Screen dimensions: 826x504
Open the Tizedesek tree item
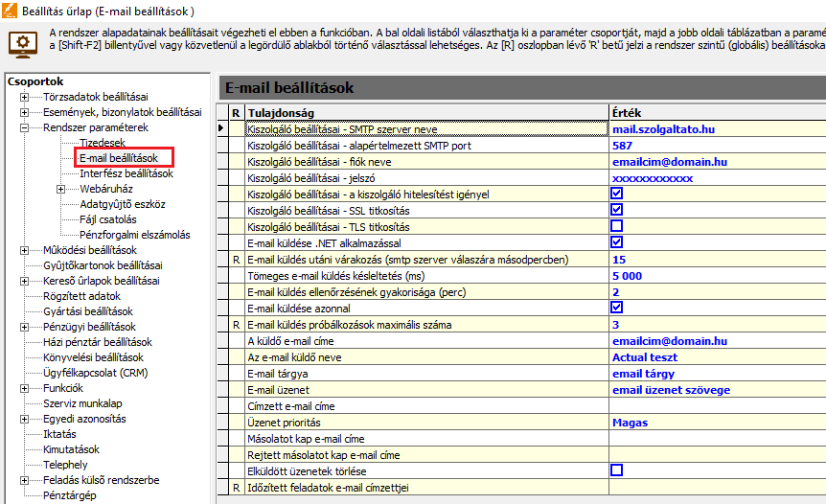coord(102,143)
